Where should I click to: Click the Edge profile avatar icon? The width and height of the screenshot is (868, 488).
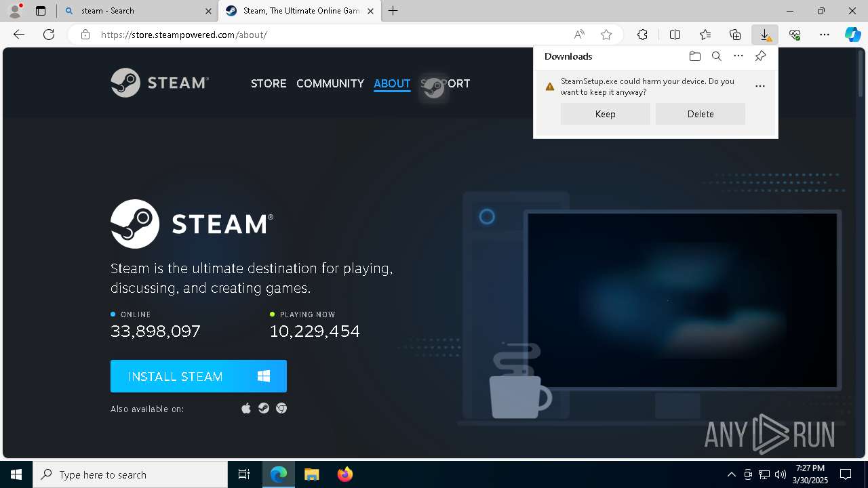(x=15, y=10)
